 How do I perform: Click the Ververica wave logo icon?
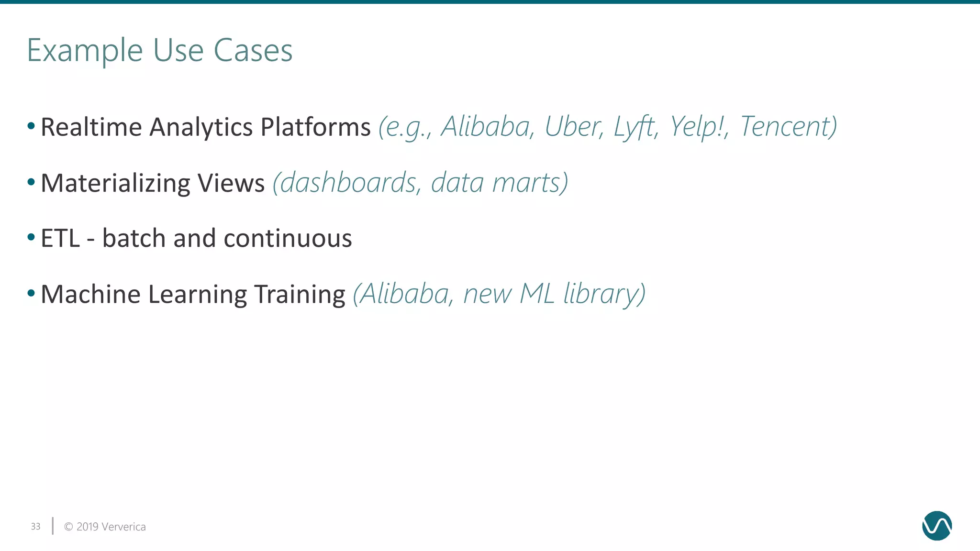point(937,526)
